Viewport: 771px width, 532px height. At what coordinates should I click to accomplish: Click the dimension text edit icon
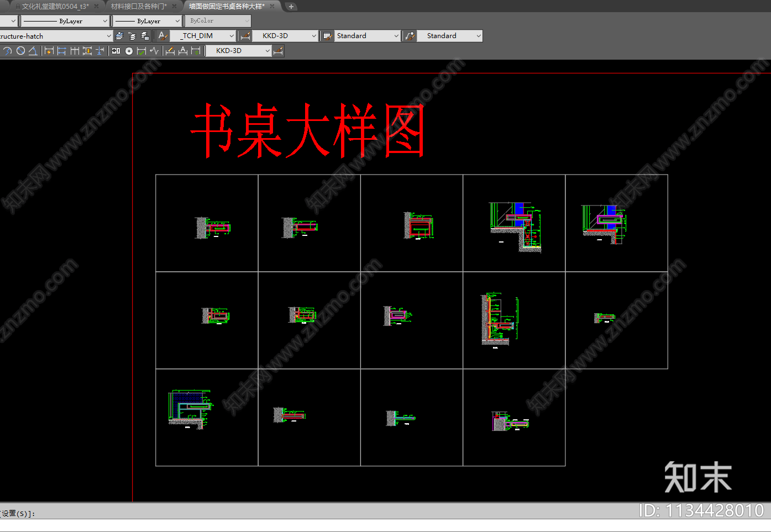(183, 51)
